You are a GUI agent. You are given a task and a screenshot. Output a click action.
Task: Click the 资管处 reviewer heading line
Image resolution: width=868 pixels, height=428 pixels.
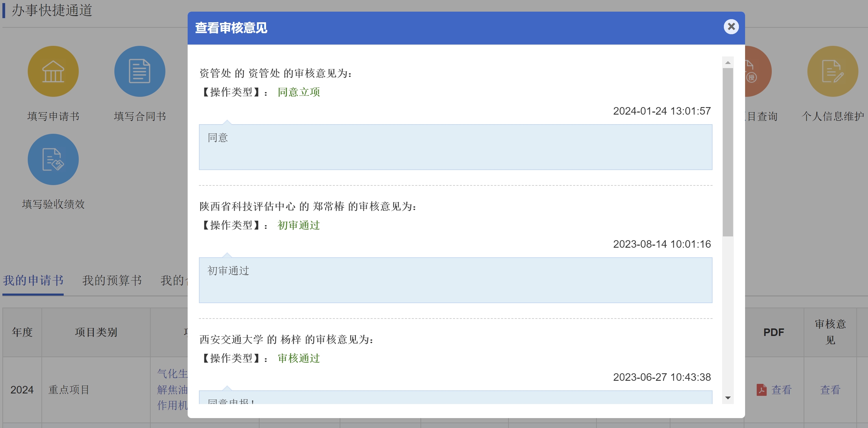coord(276,73)
